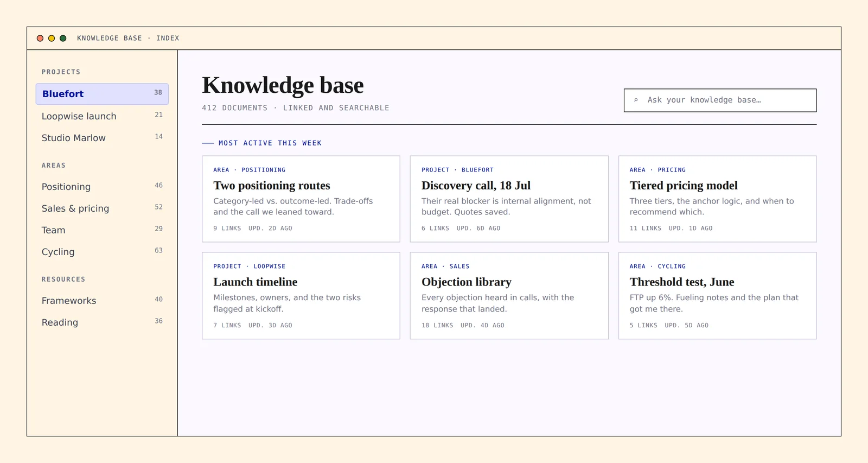The height and width of the screenshot is (463, 868).
Task: Open the Reading resources
Action: (102, 322)
